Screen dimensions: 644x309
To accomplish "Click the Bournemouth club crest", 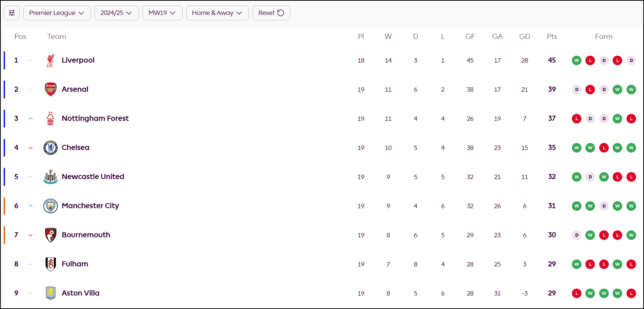I will [x=51, y=235].
